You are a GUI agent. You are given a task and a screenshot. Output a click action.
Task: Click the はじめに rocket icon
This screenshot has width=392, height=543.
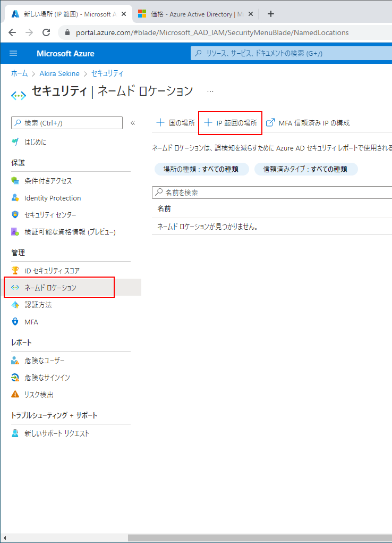coord(15,141)
